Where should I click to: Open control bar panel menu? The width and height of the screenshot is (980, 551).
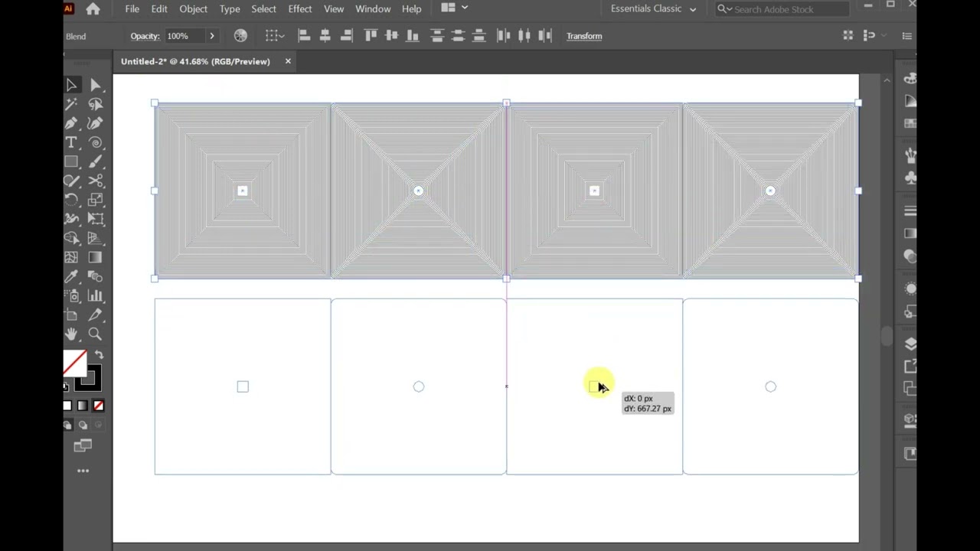pyautogui.click(x=907, y=36)
